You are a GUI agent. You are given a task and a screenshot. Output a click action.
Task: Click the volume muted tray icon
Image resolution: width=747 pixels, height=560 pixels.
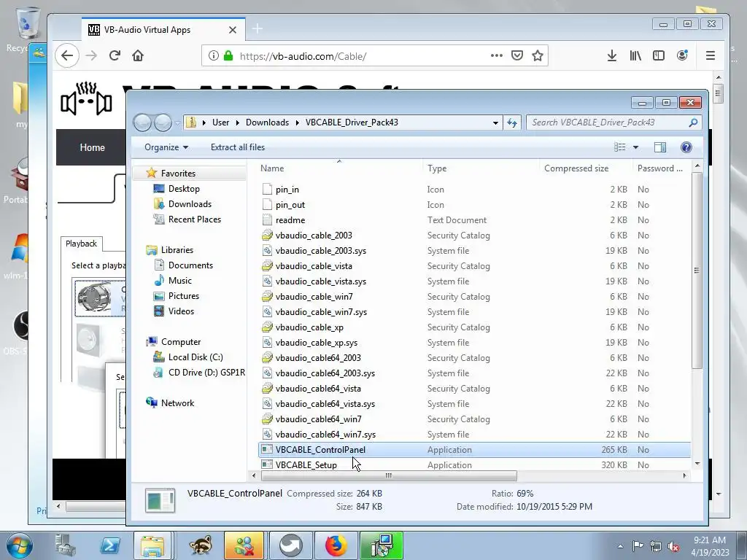pyautogui.click(x=673, y=546)
